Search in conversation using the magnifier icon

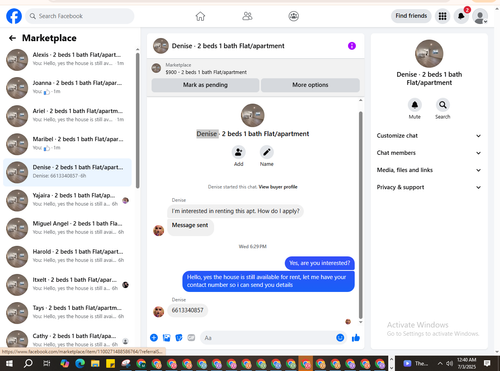coord(443,105)
